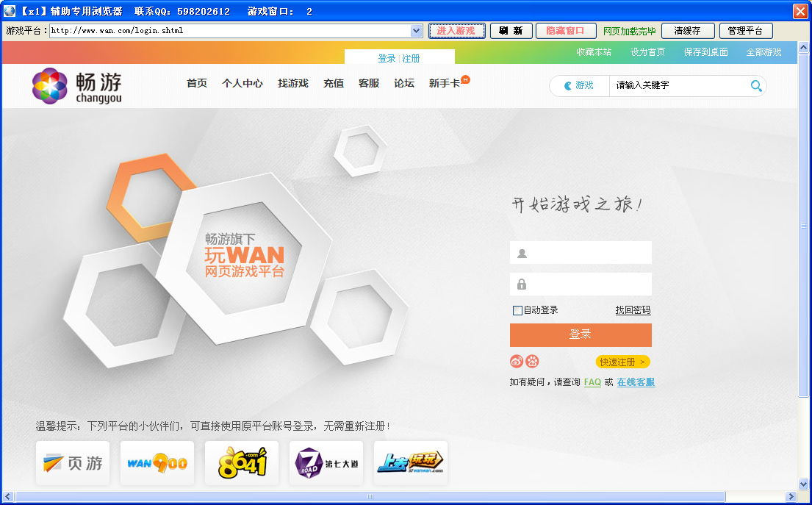Open the 客服 nav item

point(369,83)
